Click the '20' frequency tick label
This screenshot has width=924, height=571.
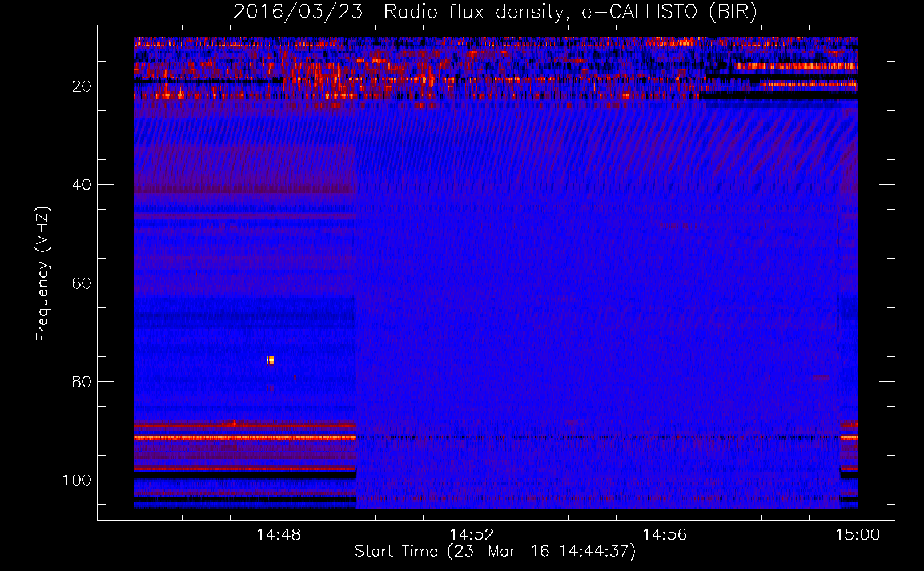tap(82, 86)
